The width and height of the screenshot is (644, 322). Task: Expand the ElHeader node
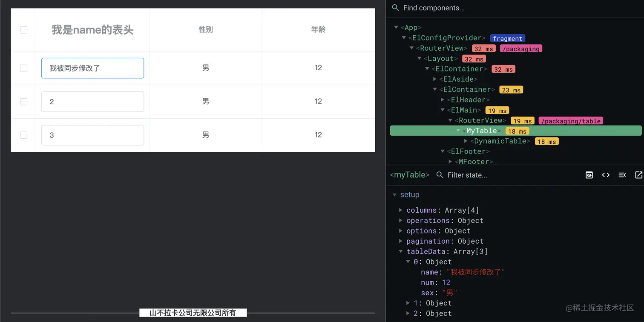pyautogui.click(x=443, y=100)
